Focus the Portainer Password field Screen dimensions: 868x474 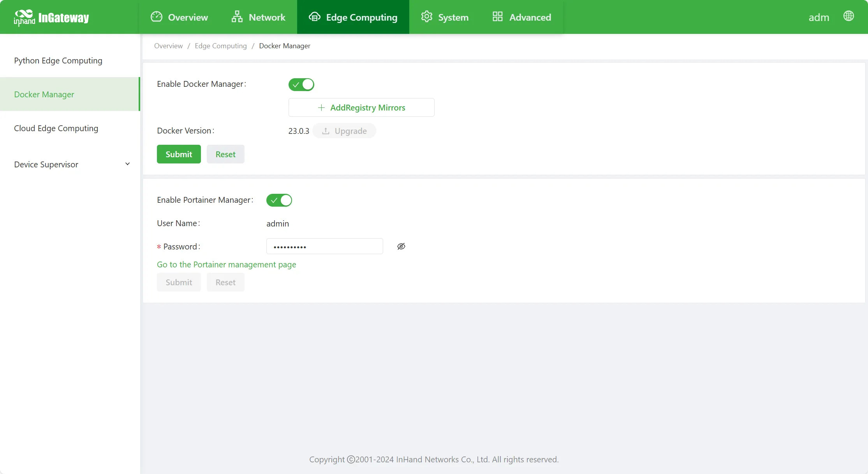click(325, 246)
